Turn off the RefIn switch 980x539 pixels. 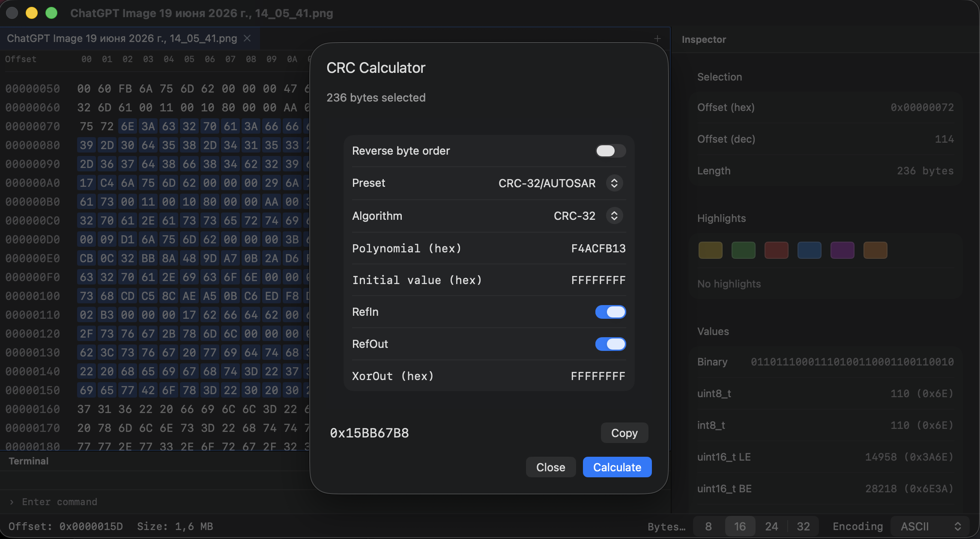click(x=611, y=312)
